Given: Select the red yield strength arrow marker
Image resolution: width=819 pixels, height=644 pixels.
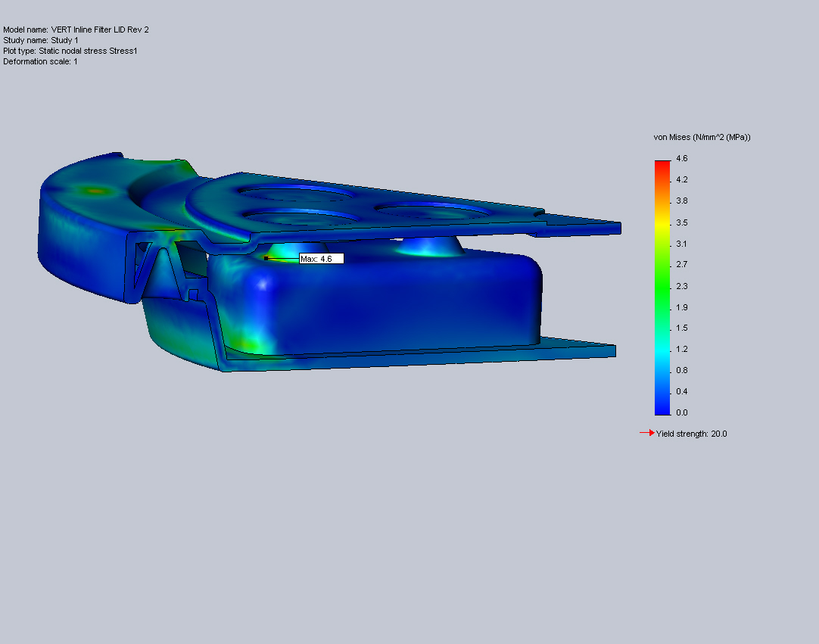Looking at the screenshot, I should (646, 433).
